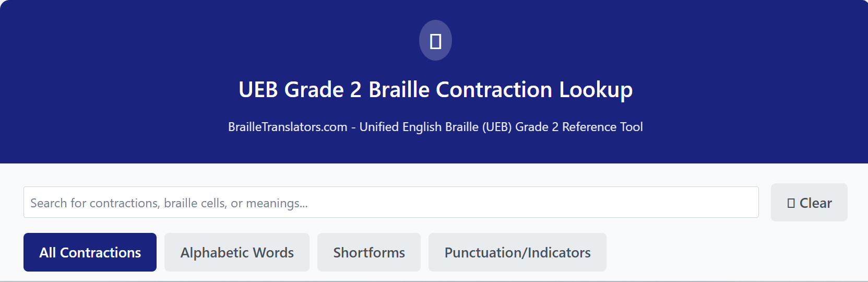
Task: Click the small icon inside Clear button
Action: pos(791,203)
